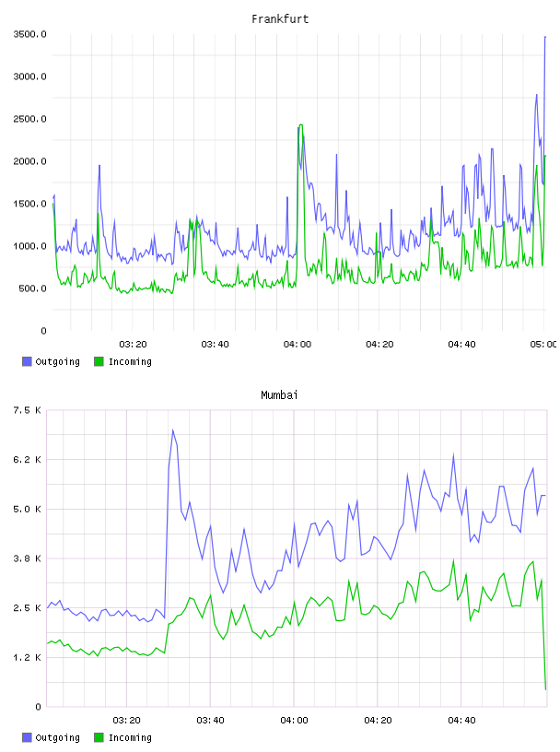Click the Frankfurt chart title
This screenshot has width=560, height=752.
click(280, 19)
